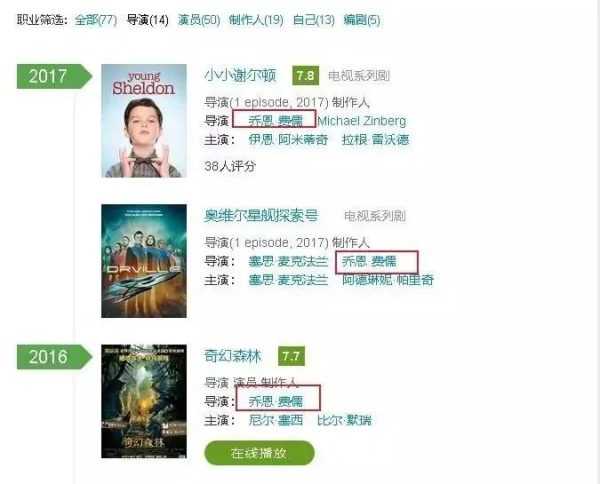This screenshot has height=484, width=600.
Task: Select the 导演(14) filter tab
Action: tap(147, 20)
